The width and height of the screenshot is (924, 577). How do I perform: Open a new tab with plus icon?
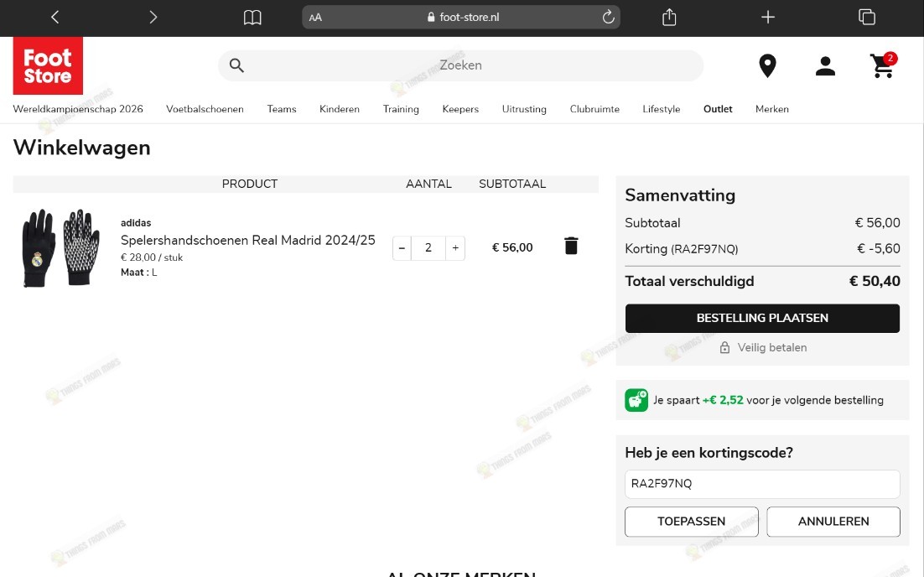coord(768,17)
